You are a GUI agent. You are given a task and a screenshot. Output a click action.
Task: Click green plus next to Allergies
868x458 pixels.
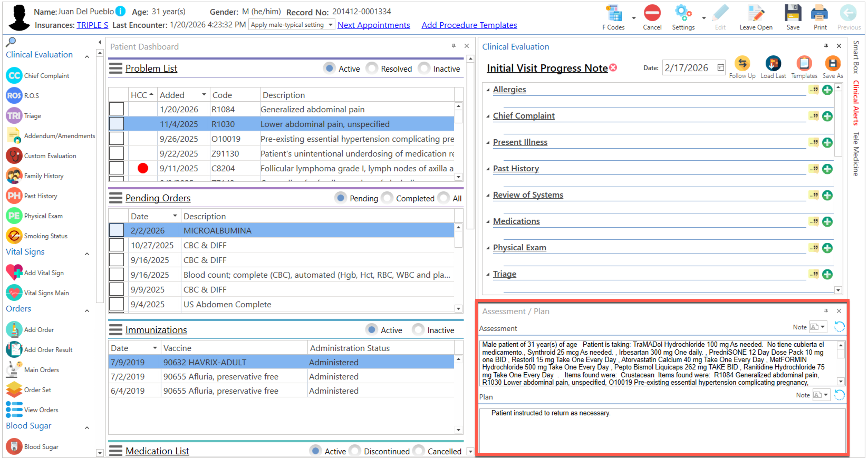(x=827, y=90)
